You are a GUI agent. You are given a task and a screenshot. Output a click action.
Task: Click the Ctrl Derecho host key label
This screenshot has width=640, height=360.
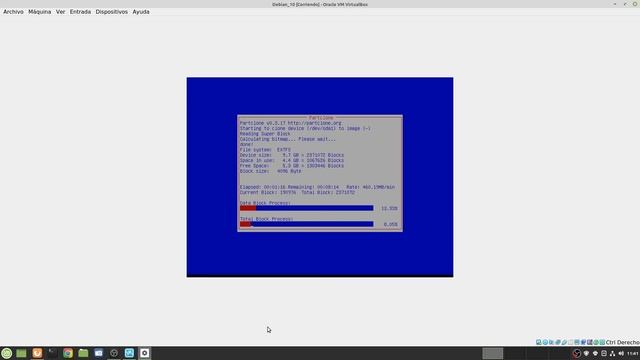point(623,342)
